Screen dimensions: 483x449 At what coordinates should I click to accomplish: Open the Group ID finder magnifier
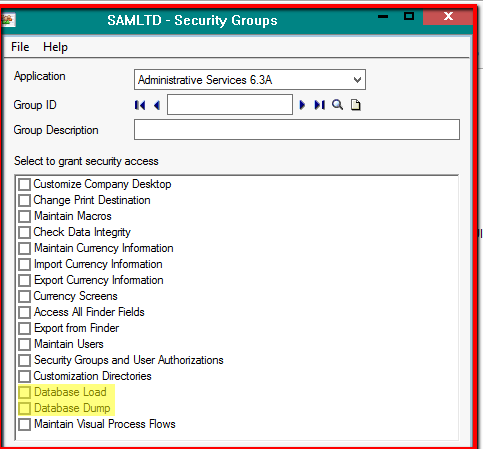pos(337,105)
